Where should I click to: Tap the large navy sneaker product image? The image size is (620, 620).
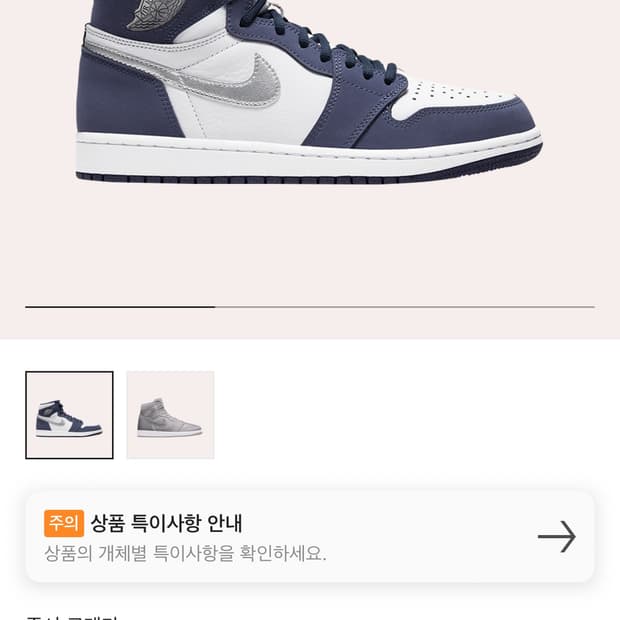[x=308, y=92]
